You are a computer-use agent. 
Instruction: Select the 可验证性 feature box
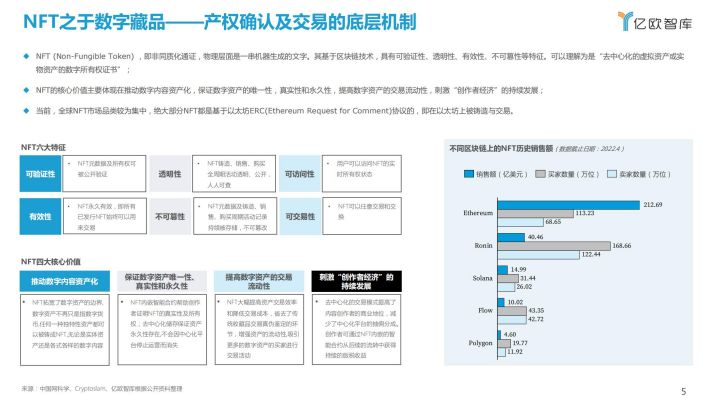coord(40,173)
